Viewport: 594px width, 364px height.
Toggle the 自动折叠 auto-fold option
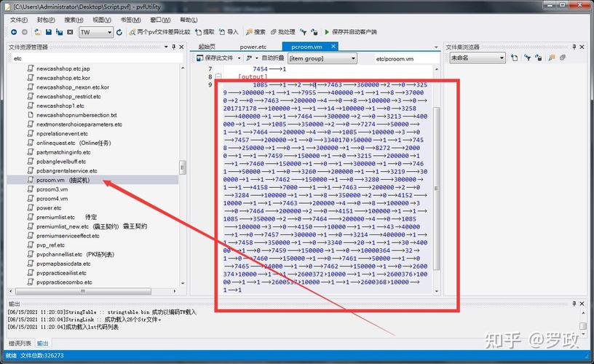[273, 58]
